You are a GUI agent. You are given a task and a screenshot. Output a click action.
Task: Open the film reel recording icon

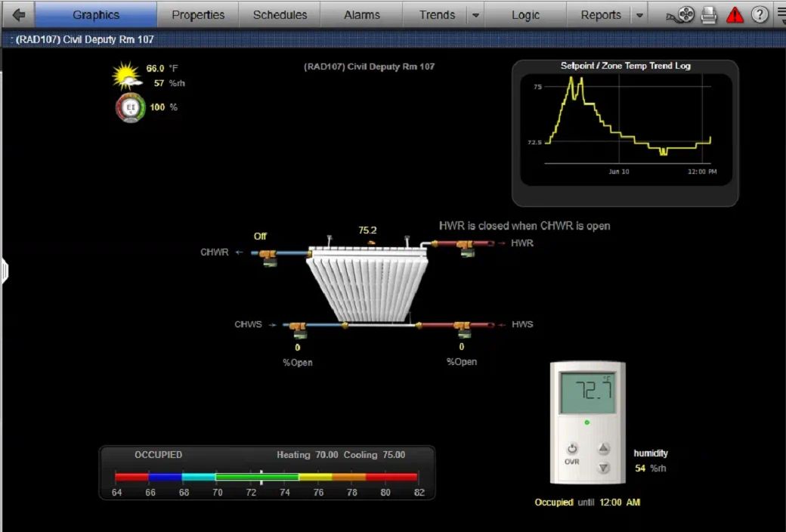[682, 14]
